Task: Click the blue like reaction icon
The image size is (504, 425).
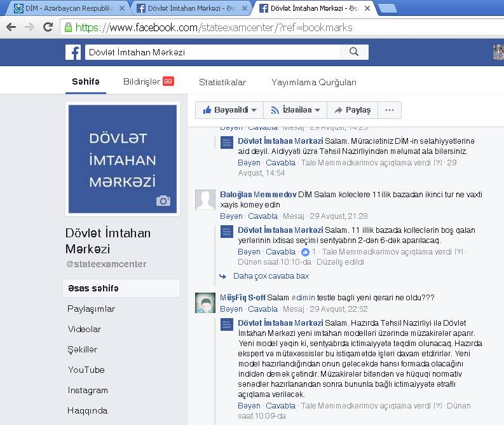Action: click(x=305, y=252)
